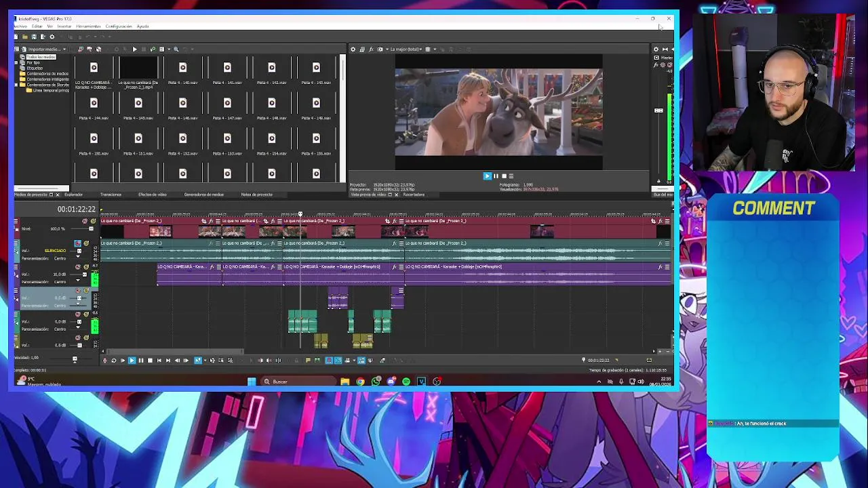Click the overlays grid icon in preview
868x488 pixels.
pyautogui.click(x=427, y=49)
